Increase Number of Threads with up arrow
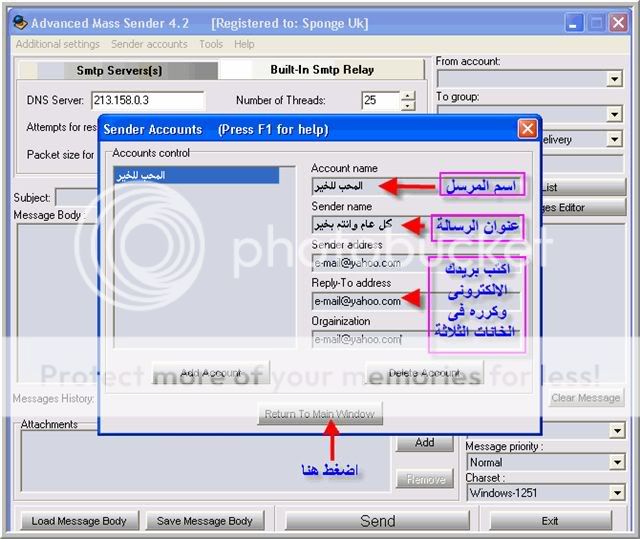Screen dimensions: 640x539 click(x=408, y=96)
